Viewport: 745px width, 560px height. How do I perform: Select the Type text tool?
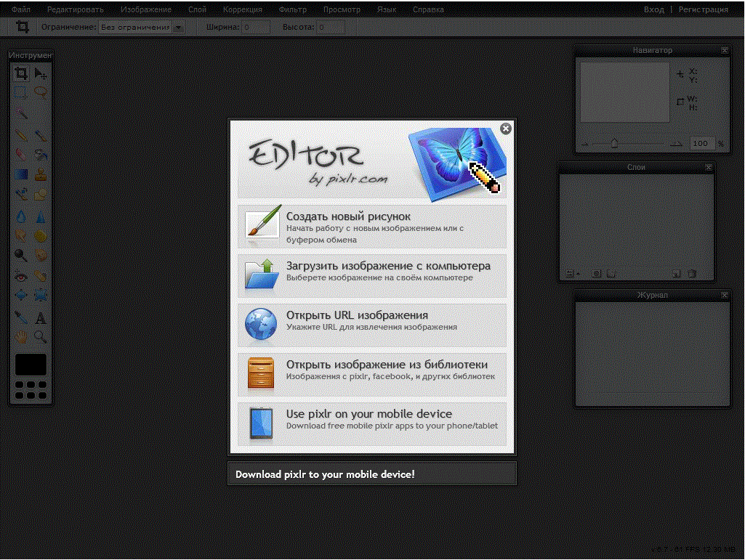(x=41, y=317)
